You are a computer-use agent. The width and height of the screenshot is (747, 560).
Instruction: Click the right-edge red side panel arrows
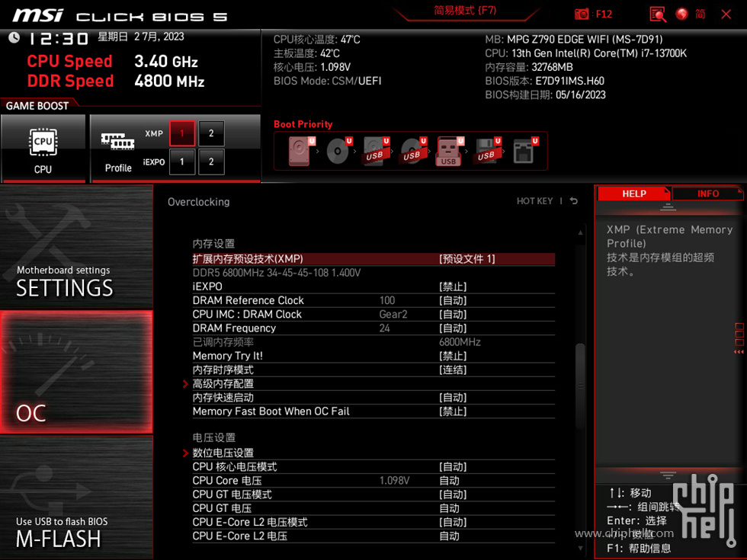739,352
